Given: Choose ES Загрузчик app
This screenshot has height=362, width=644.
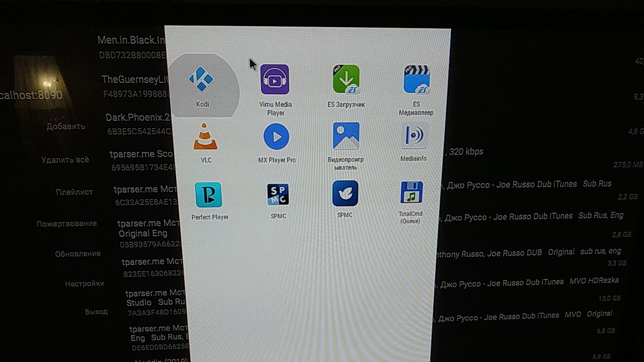Looking at the screenshot, I should pos(346,86).
